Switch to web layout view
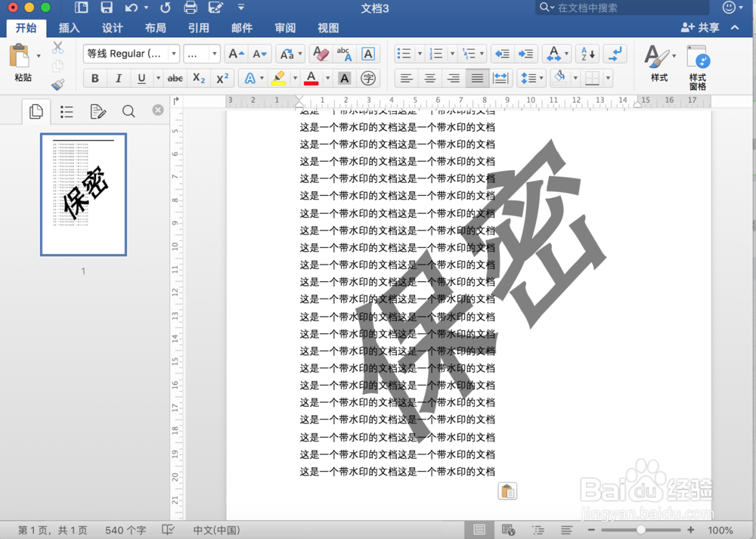The image size is (756, 539). tap(508, 530)
